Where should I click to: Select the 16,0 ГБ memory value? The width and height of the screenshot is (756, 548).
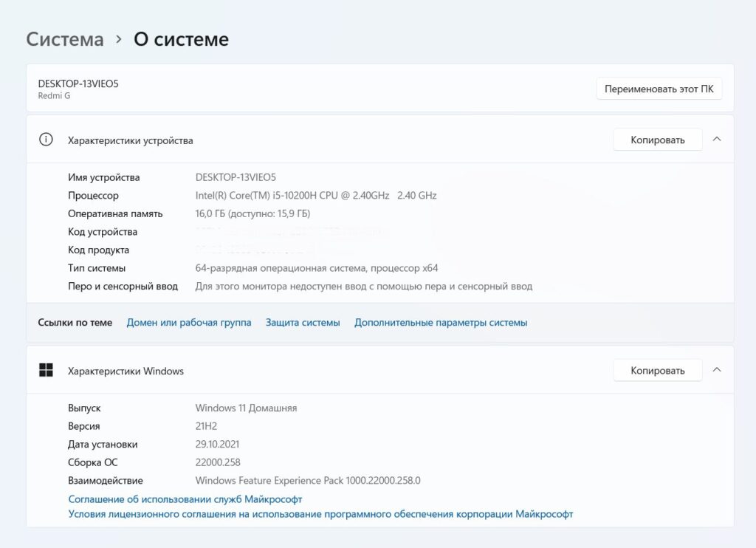pyautogui.click(x=252, y=213)
